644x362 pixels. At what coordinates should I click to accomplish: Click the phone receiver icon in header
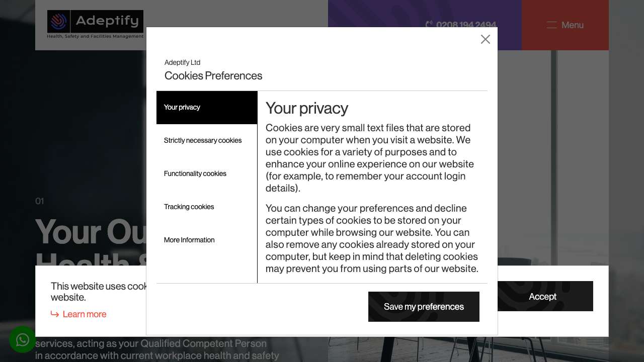[x=428, y=25]
